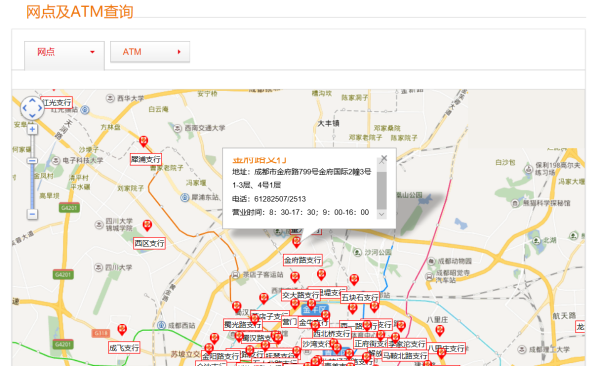The height and width of the screenshot is (366, 600).
Task: Click the 西南交通大学 school icon
Action: [177, 128]
